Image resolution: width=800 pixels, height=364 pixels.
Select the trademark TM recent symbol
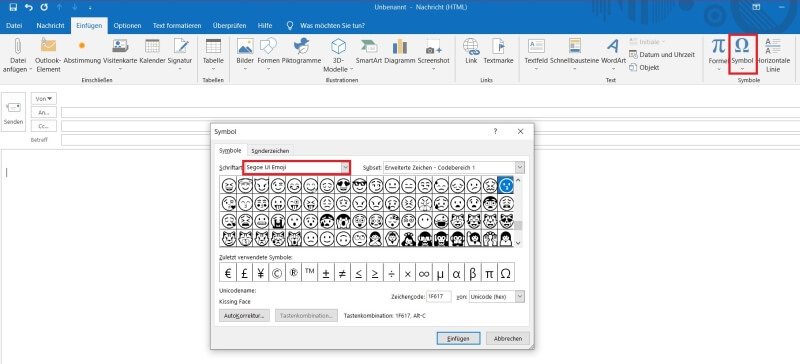coord(309,273)
